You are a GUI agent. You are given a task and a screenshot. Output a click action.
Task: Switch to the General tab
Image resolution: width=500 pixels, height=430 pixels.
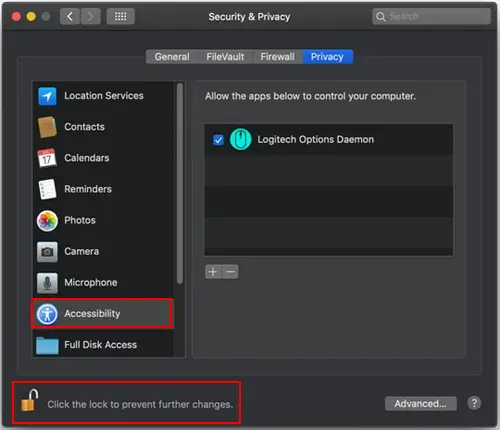(x=172, y=57)
